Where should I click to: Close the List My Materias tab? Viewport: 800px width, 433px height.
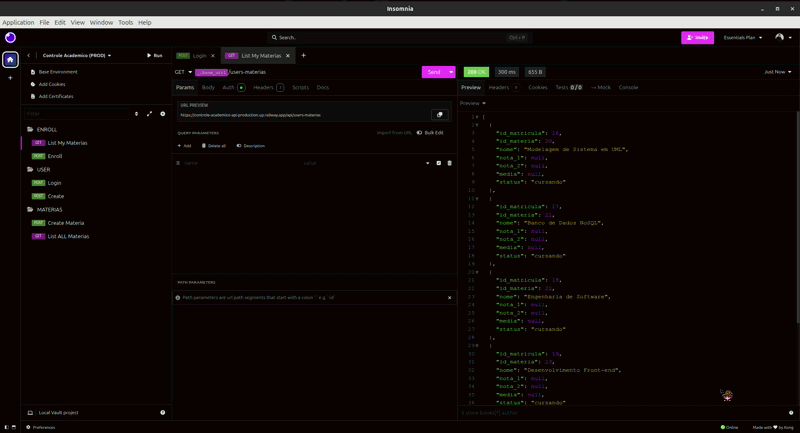288,56
